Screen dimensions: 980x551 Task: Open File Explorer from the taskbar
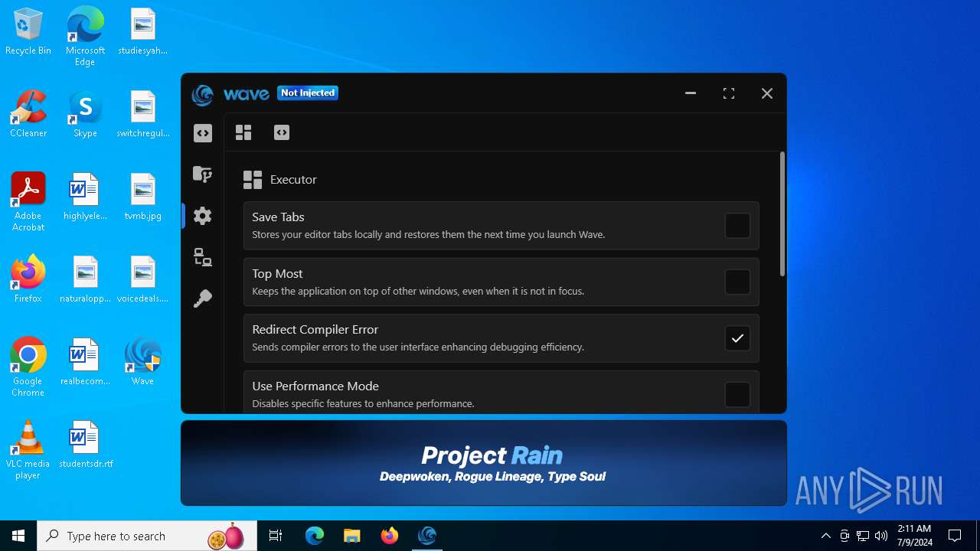tap(351, 536)
